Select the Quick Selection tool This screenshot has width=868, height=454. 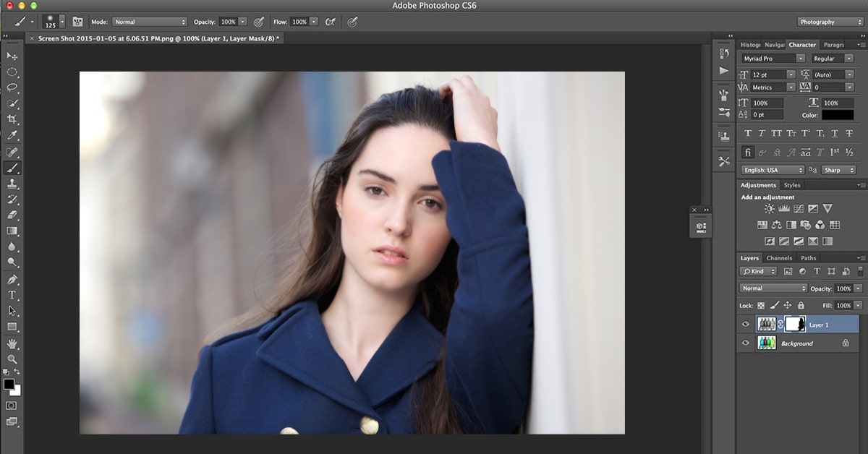pos(12,103)
